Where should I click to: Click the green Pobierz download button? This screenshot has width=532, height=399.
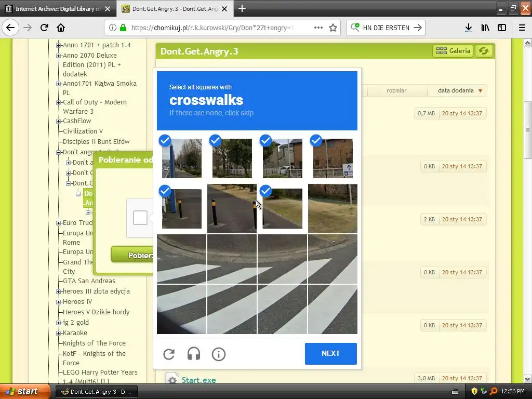(x=132, y=255)
